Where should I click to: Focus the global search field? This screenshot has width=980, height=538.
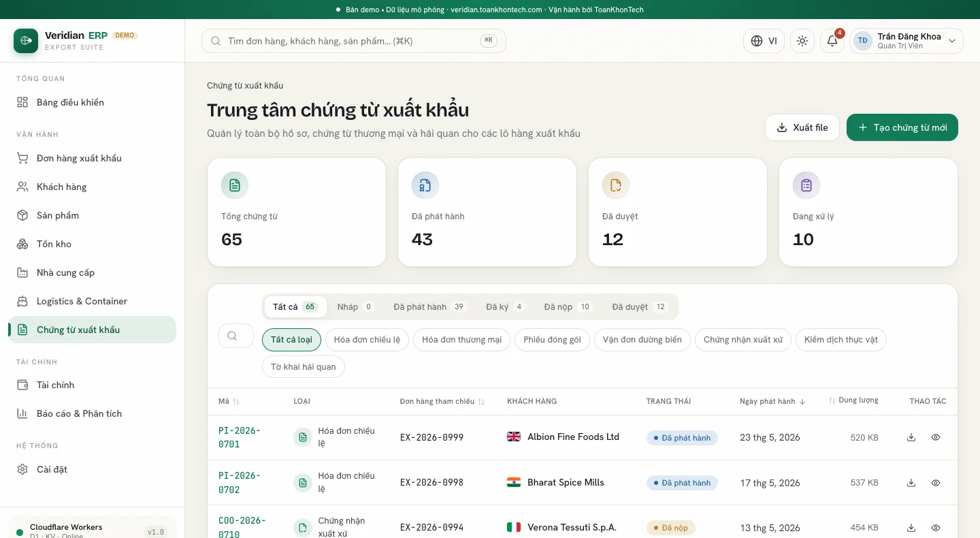[354, 41]
